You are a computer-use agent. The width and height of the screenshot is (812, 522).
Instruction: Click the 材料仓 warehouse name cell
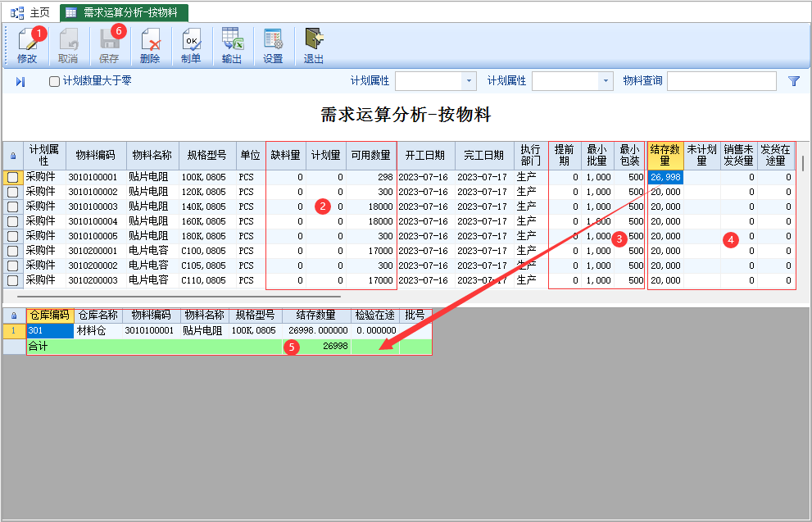98,330
